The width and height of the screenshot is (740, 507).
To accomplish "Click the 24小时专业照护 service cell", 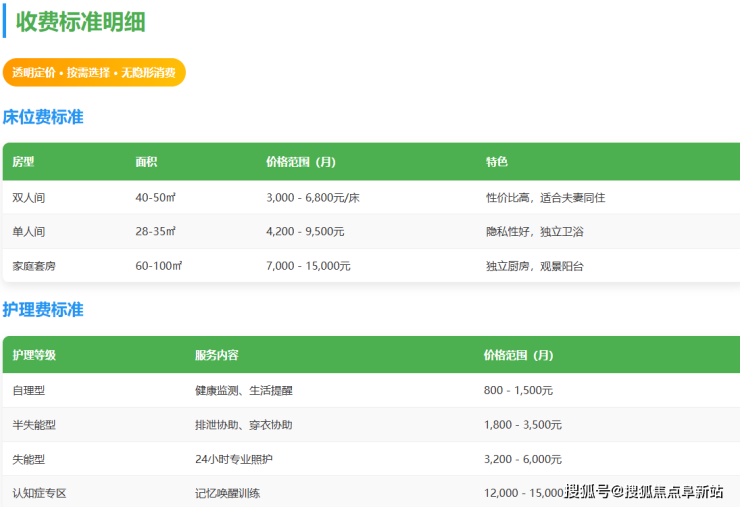I will (233, 459).
